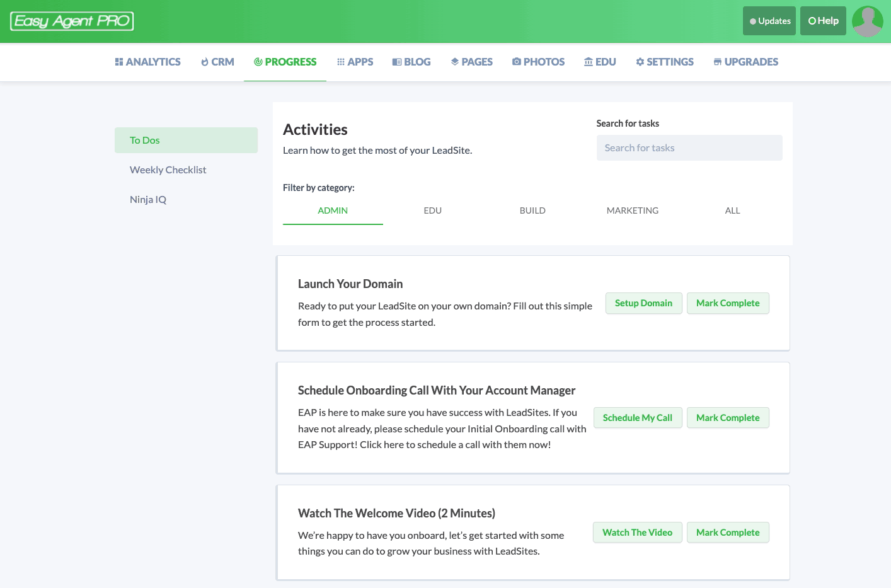Click the Upgrades store icon
The image size is (891, 588).
[x=718, y=62]
